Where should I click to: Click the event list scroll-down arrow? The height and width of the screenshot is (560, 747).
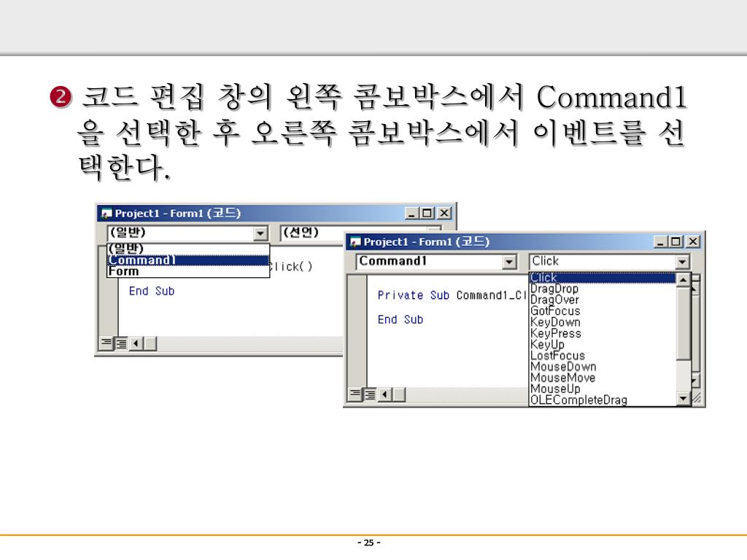(x=683, y=399)
